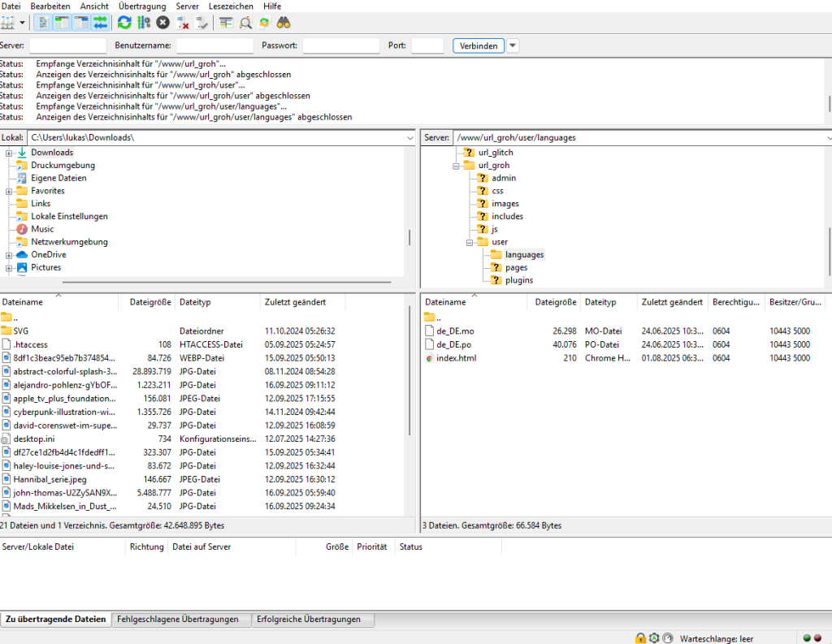The image size is (832, 644).
Task: Expand the OneDrive folder in local tree
Action: coord(9,255)
